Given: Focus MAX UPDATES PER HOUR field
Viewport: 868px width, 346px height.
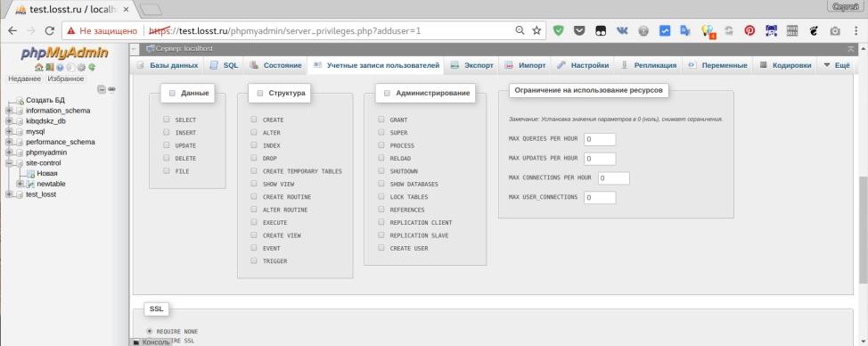Looking at the screenshot, I should pyautogui.click(x=600, y=159).
